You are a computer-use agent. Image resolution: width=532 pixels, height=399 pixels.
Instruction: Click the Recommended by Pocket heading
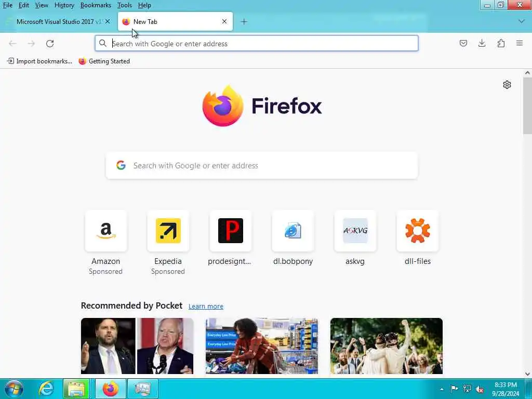point(131,305)
